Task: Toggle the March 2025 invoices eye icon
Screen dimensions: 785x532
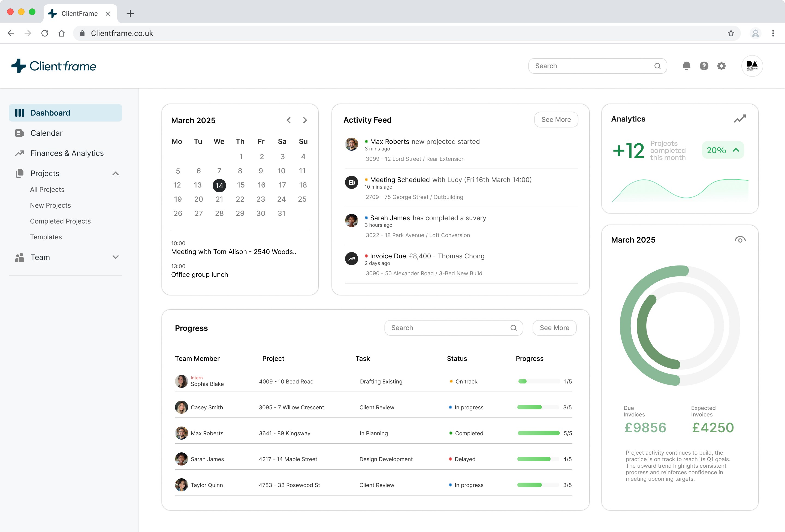Action: click(740, 240)
